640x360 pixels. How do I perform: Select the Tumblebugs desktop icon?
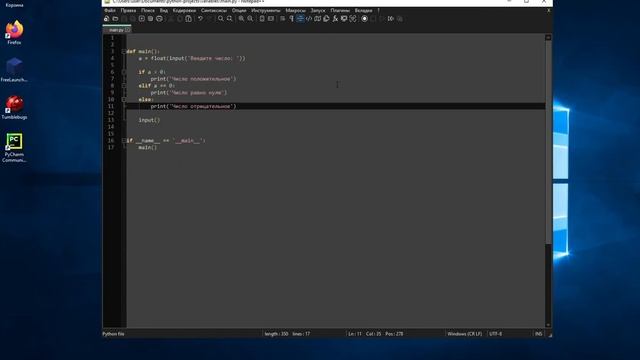click(x=14, y=108)
